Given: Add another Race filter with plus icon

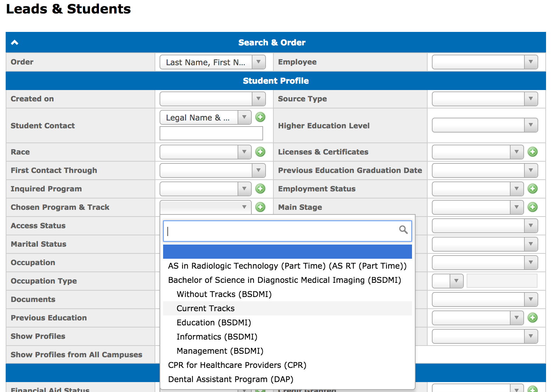Looking at the screenshot, I should click(260, 152).
